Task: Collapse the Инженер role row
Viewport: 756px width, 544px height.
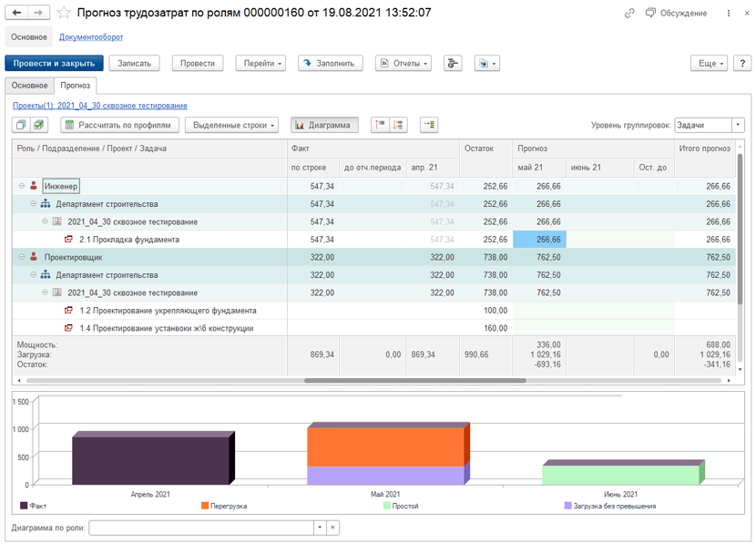Action: [x=22, y=186]
